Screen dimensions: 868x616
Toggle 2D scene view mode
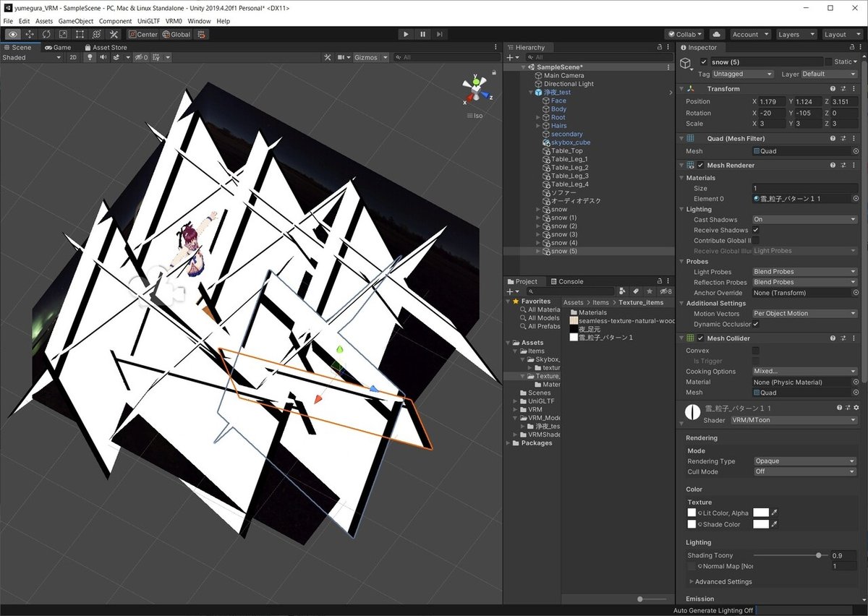pos(72,57)
